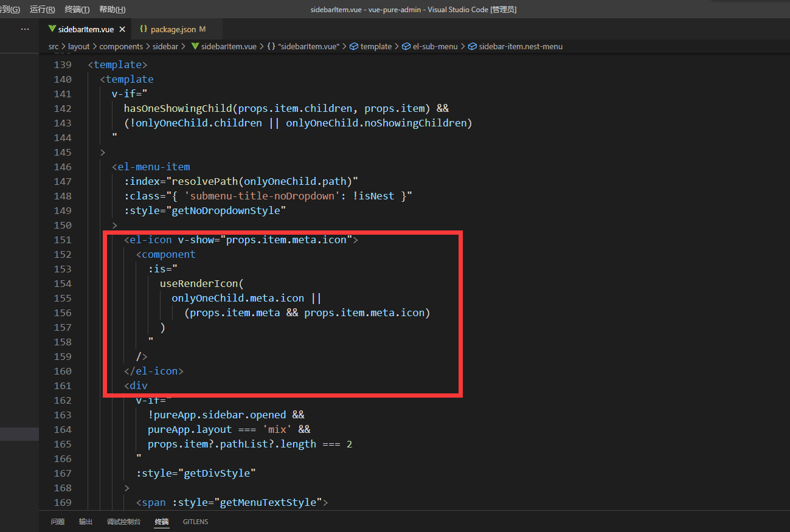Click the template breadcrumb symbol
The height and width of the screenshot is (532, 790).
(x=376, y=46)
